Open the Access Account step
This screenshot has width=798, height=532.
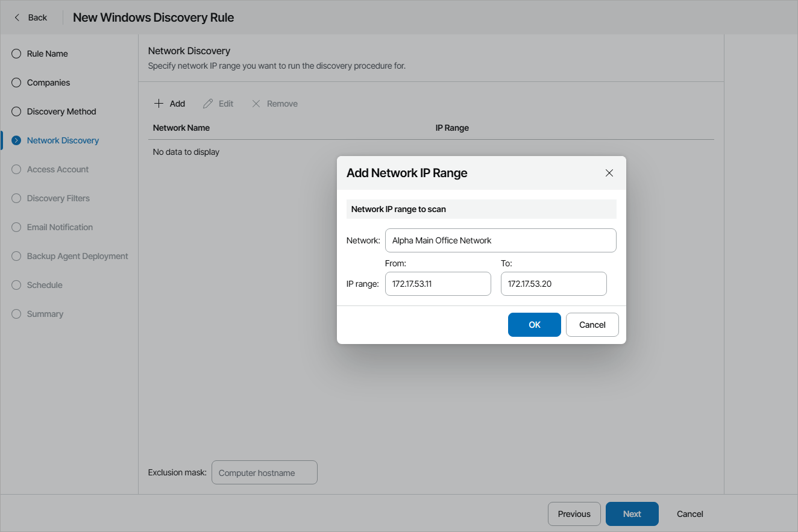pyautogui.click(x=16, y=169)
